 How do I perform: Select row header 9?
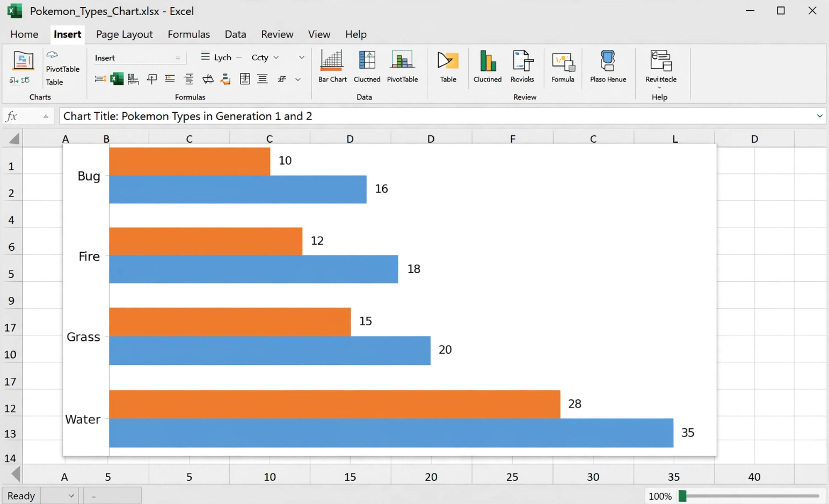click(x=11, y=301)
